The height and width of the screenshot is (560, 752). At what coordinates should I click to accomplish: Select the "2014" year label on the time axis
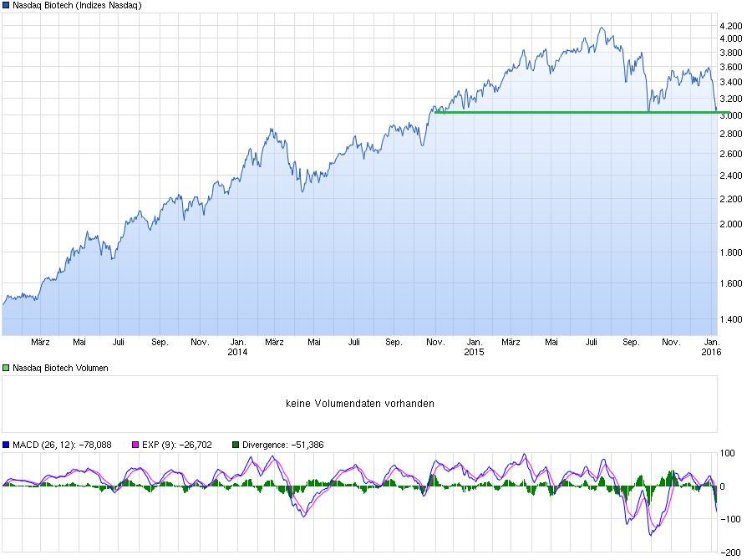[236, 353]
